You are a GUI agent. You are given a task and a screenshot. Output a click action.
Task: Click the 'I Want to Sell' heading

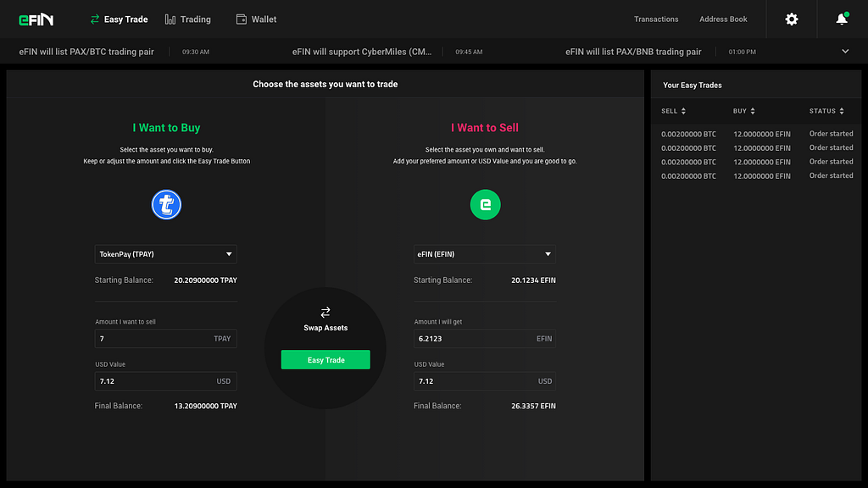(x=484, y=128)
